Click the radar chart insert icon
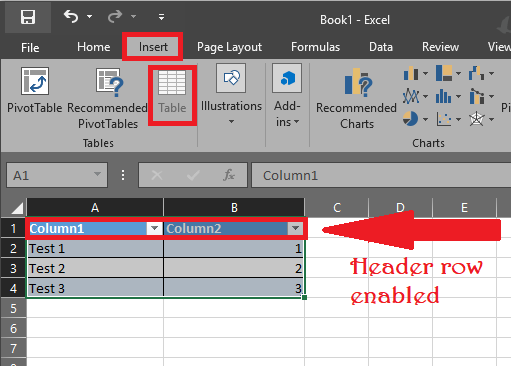Screen dimensions: 511x366 (477, 119)
